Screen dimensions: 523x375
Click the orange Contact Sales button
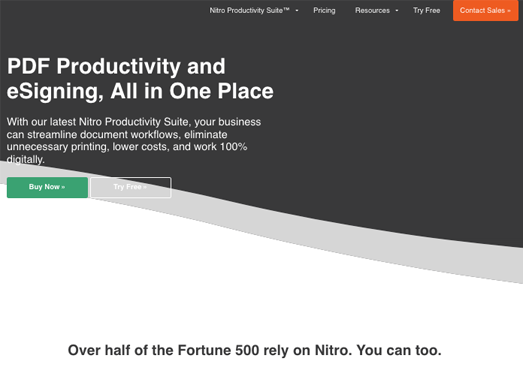485,10
